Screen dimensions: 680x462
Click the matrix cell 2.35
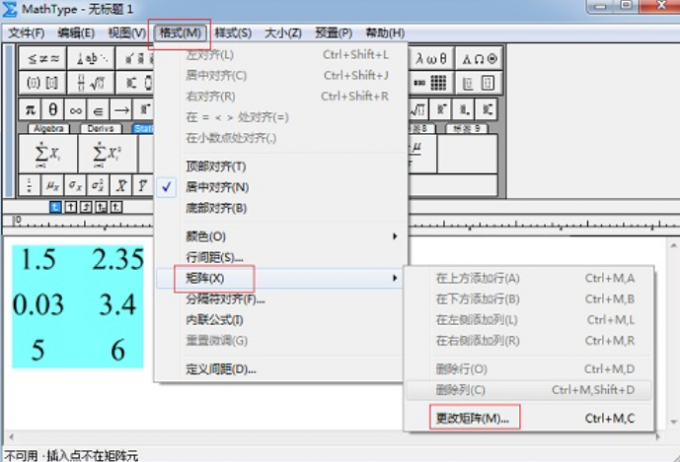point(118,260)
